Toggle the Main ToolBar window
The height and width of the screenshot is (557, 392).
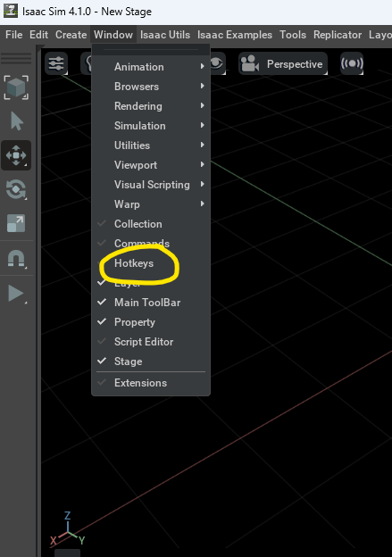[151, 303]
